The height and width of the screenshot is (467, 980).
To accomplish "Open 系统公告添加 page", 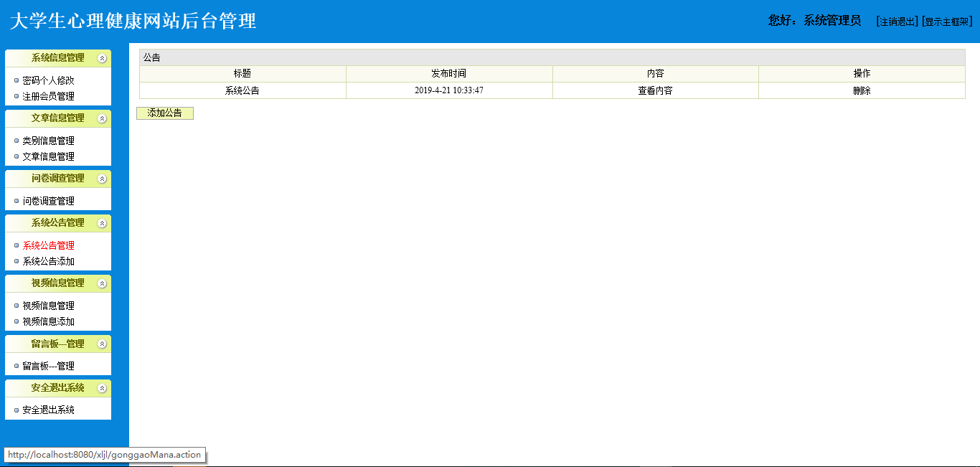I will point(48,261).
